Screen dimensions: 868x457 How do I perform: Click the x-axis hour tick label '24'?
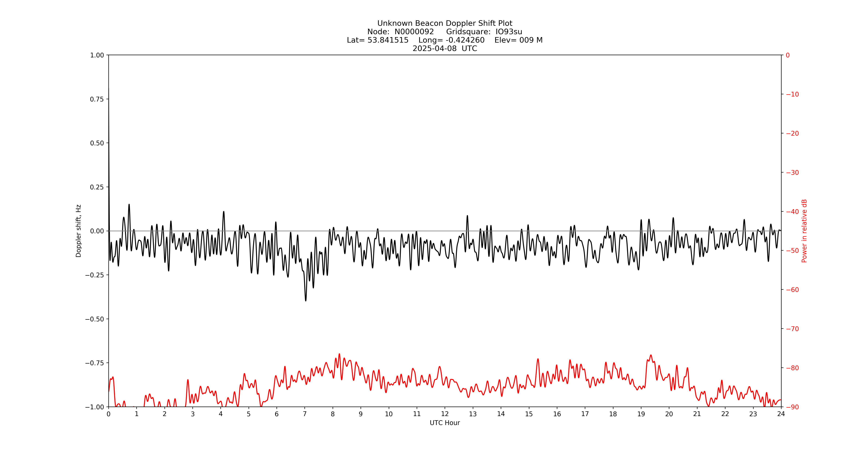point(781,414)
